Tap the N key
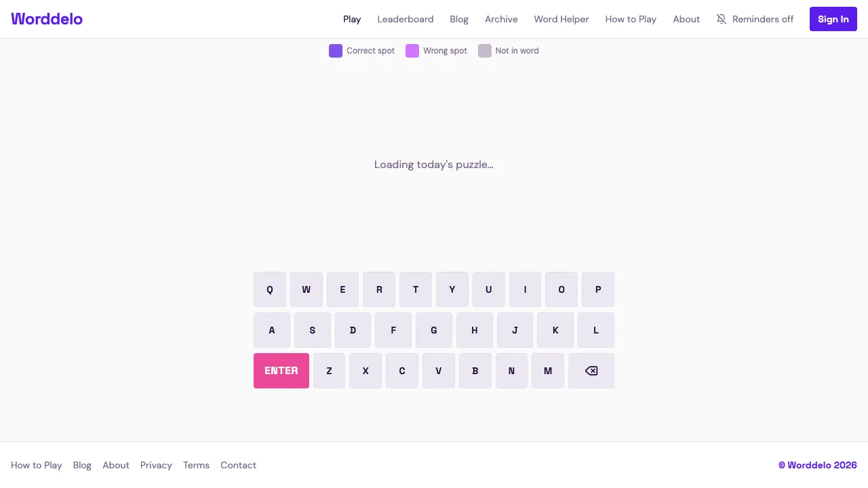The width and height of the screenshot is (868, 488). (x=511, y=371)
